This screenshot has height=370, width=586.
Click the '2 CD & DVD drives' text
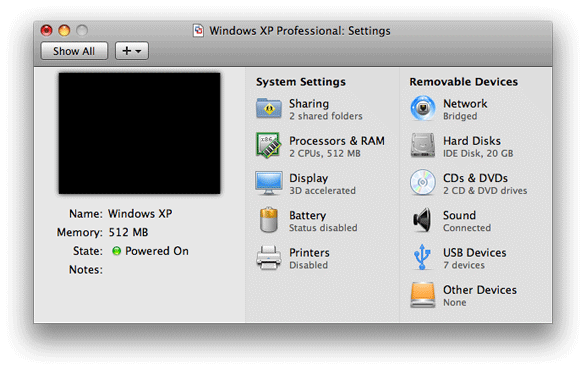(x=485, y=191)
